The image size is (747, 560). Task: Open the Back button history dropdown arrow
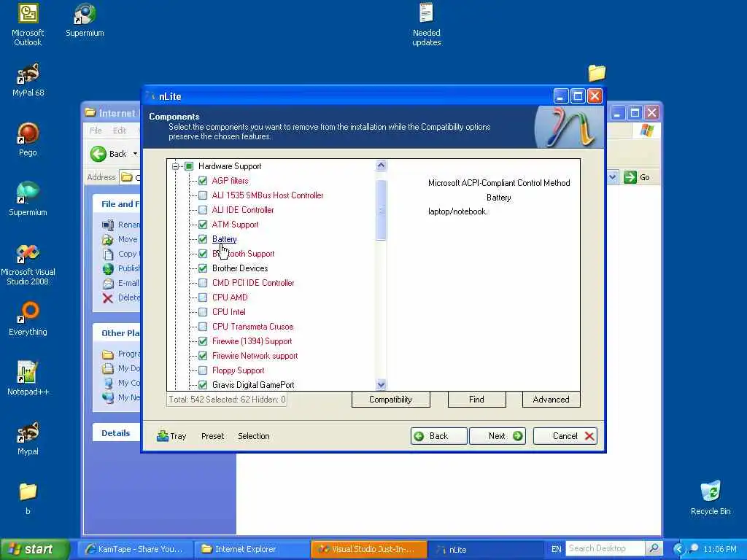pyautogui.click(x=135, y=153)
